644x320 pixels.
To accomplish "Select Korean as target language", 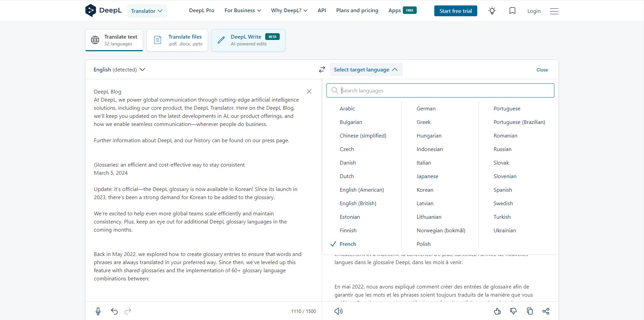I will click(425, 190).
